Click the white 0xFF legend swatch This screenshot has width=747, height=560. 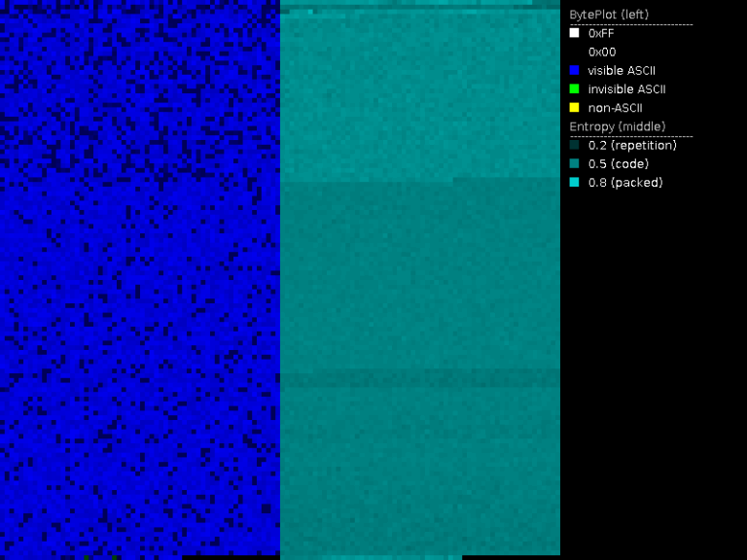(x=574, y=33)
